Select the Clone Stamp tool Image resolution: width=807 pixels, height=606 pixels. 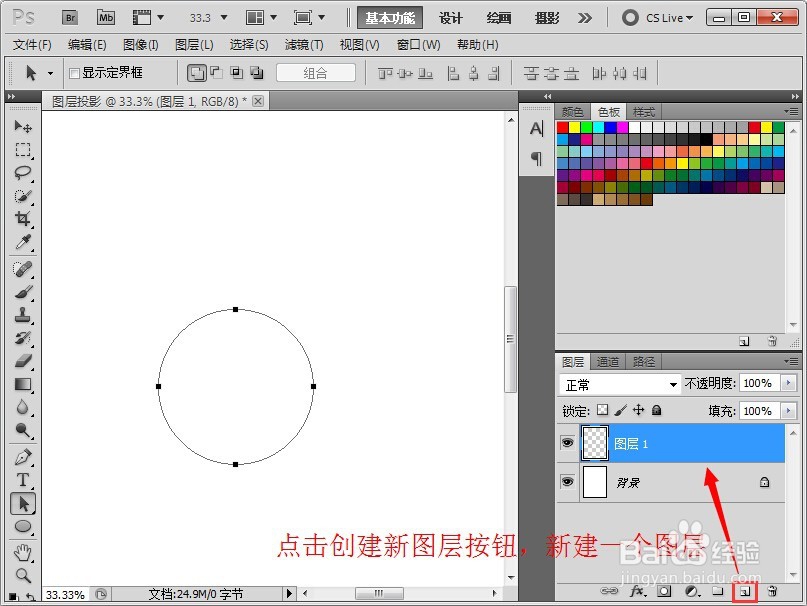[x=23, y=315]
